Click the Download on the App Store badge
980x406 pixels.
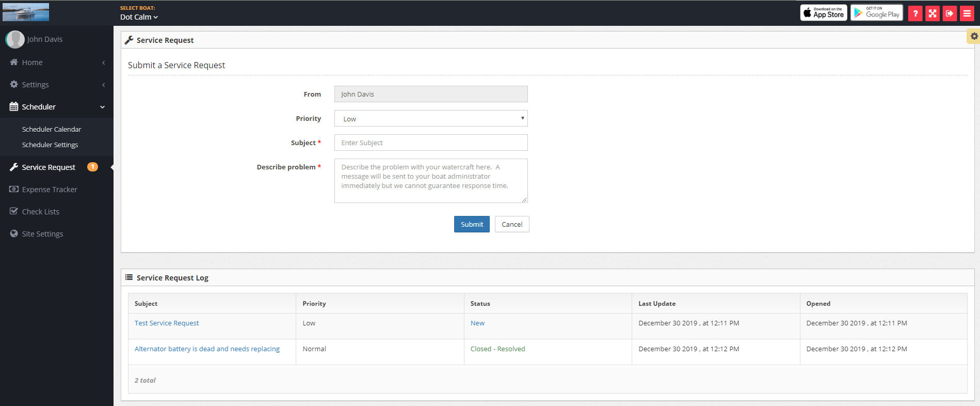(x=823, y=13)
